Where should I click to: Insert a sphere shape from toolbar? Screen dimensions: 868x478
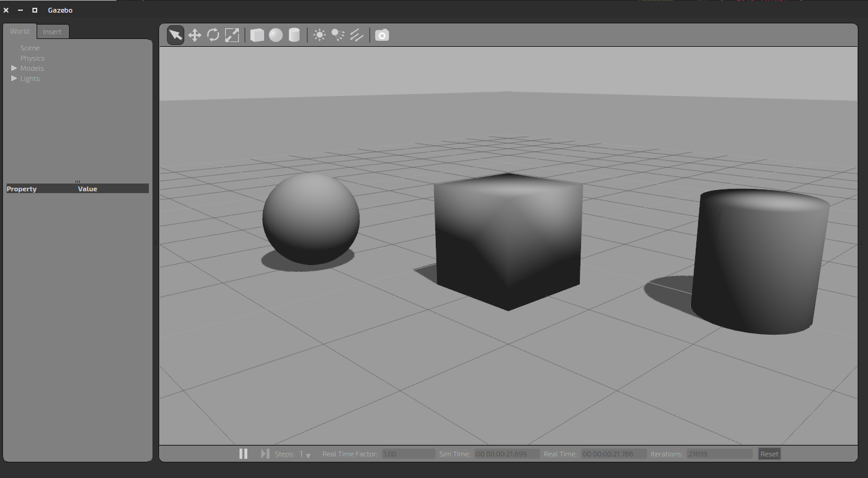click(276, 35)
